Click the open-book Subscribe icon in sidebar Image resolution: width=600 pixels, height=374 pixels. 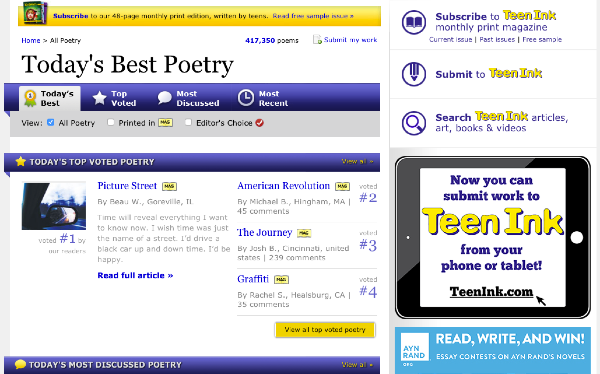pyautogui.click(x=414, y=22)
